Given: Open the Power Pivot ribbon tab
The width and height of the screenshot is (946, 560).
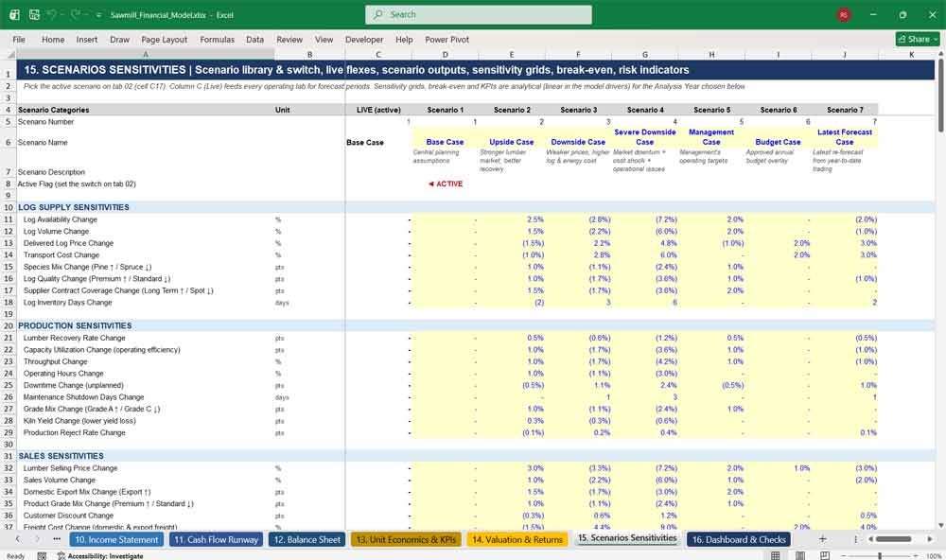Looking at the screenshot, I should [x=447, y=39].
